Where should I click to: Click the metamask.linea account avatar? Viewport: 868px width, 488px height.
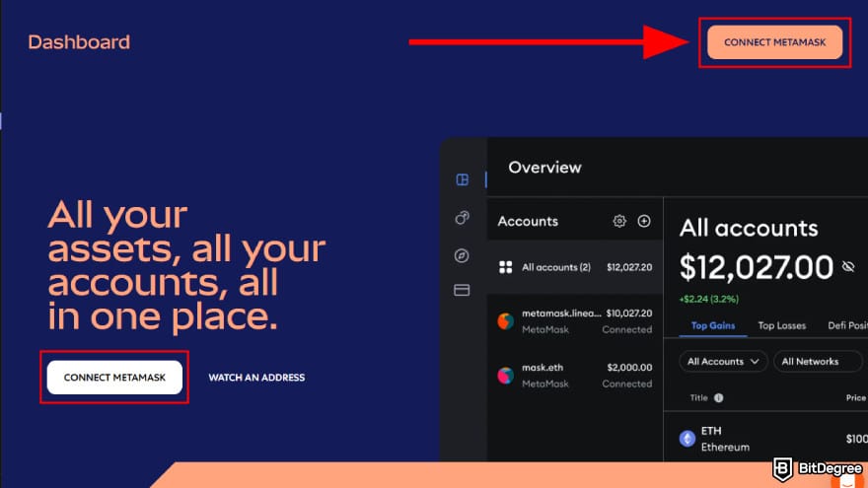tap(505, 321)
